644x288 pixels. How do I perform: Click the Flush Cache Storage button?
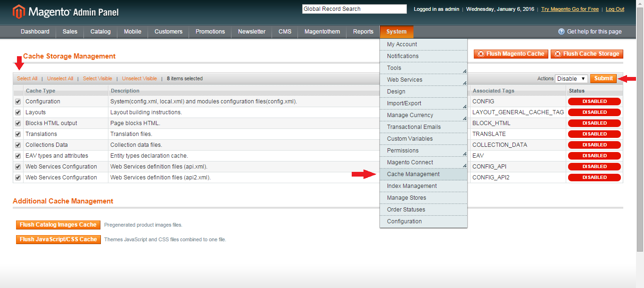pos(587,54)
